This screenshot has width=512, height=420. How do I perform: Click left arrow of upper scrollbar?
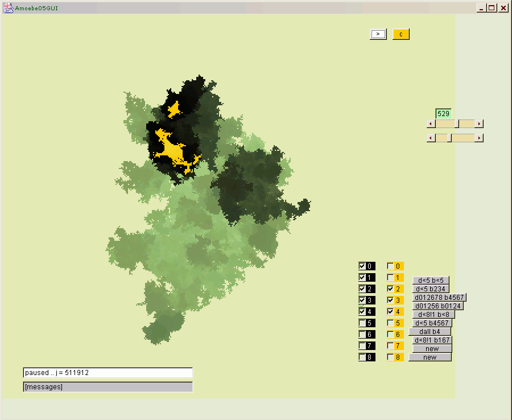point(431,123)
